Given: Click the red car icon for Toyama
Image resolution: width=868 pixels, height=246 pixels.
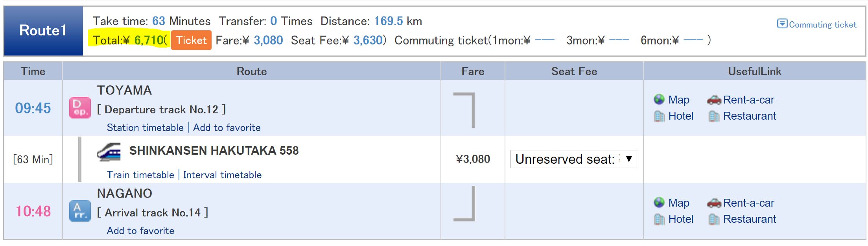Looking at the screenshot, I should coord(714,100).
